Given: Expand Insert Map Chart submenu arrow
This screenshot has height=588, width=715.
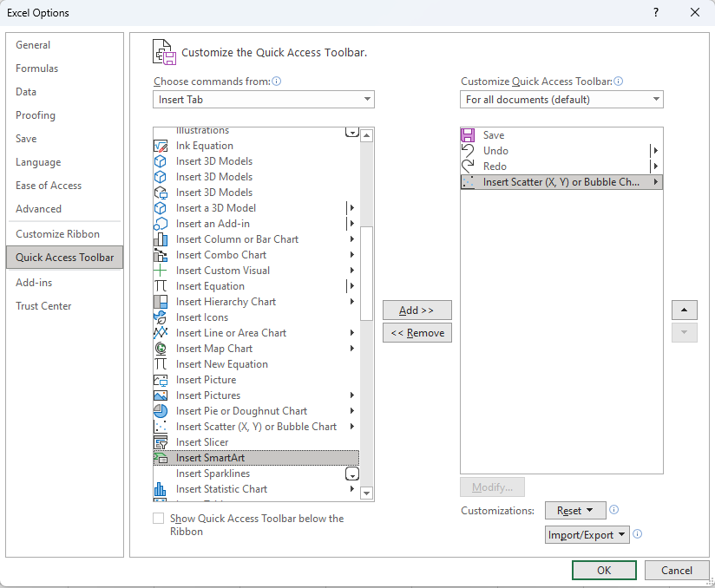Looking at the screenshot, I should tap(352, 349).
